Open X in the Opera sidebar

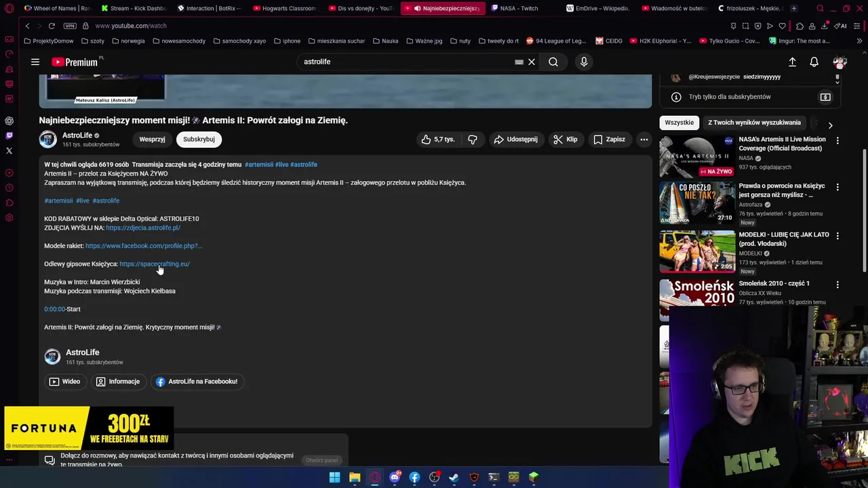(9, 150)
